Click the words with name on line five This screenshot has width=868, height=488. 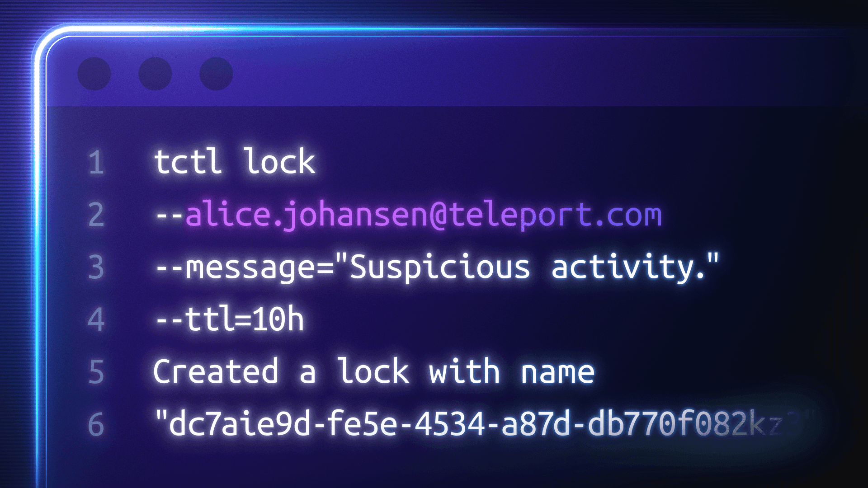pos(511,371)
